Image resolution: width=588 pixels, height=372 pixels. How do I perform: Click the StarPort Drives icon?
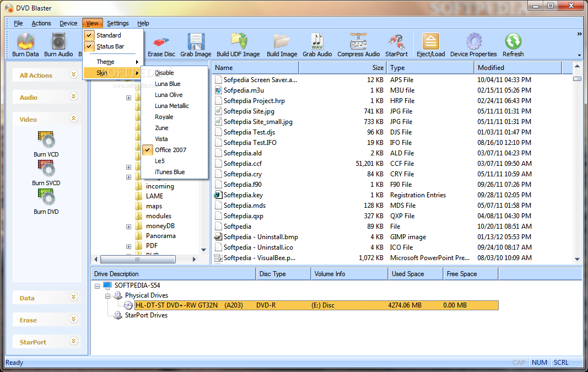click(118, 315)
